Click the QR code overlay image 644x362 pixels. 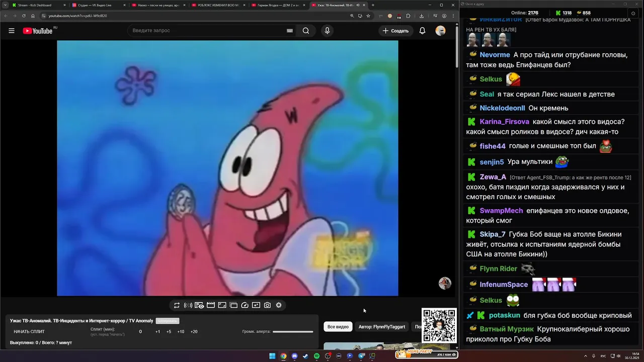pyautogui.click(x=439, y=326)
